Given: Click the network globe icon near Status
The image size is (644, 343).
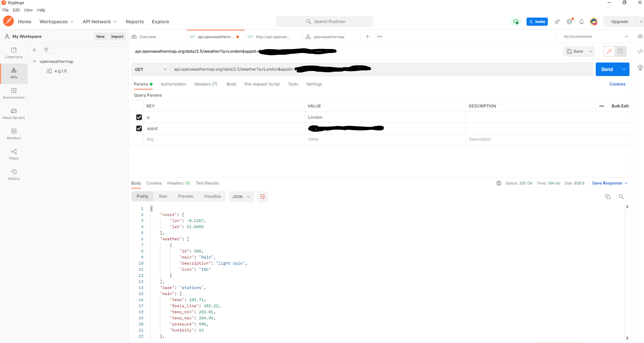Looking at the screenshot, I should (x=499, y=183).
